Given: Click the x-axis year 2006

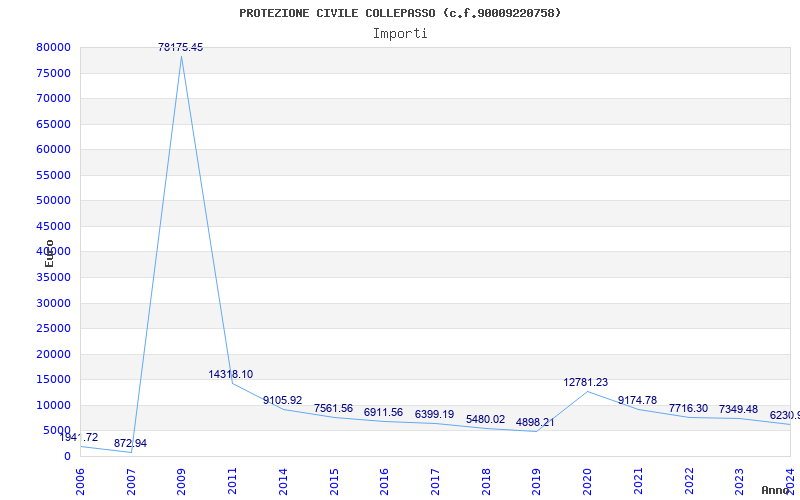Looking at the screenshot, I should (80, 482).
